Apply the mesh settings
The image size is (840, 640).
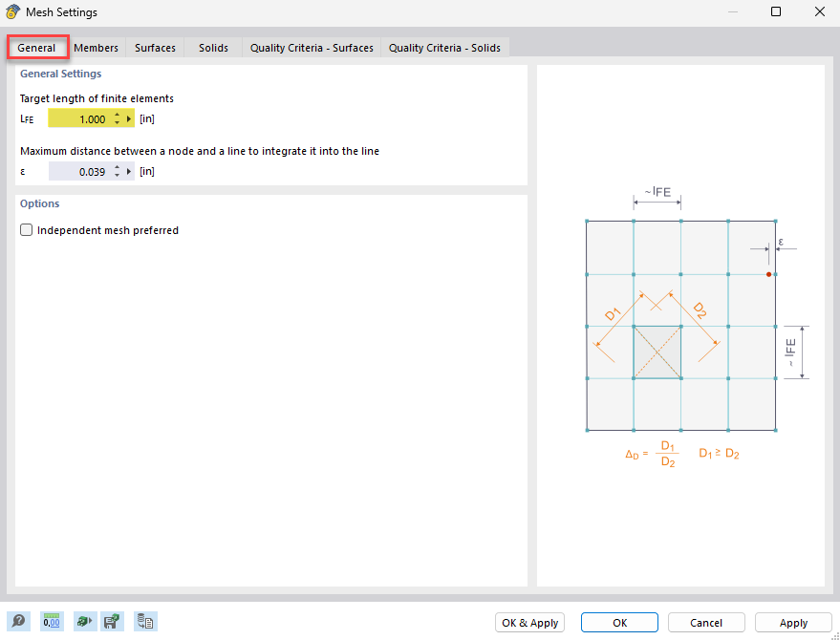(793, 622)
